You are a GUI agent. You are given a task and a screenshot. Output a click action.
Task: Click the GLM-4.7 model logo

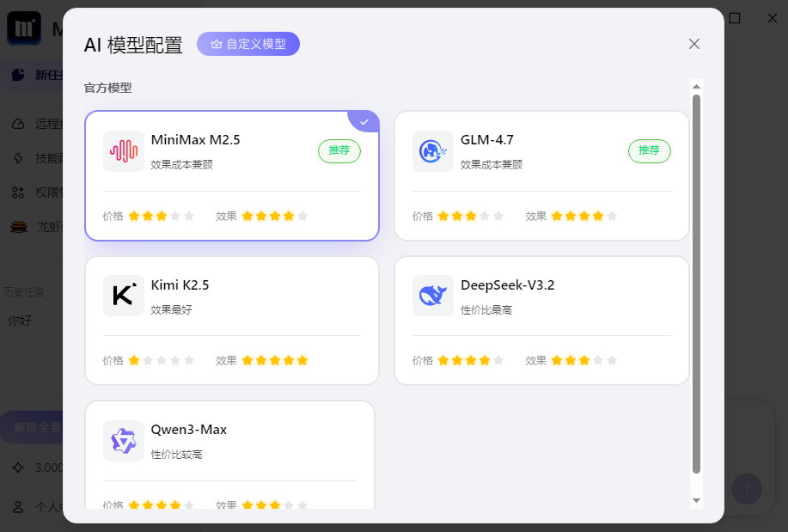click(x=433, y=151)
